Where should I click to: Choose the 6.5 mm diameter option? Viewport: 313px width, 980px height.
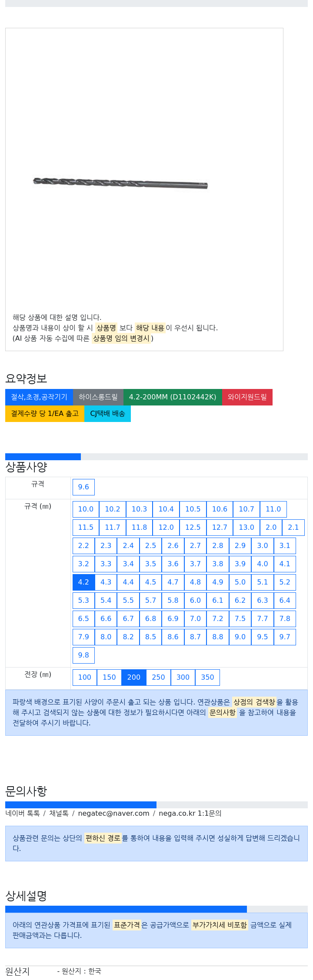(x=83, y=619)
